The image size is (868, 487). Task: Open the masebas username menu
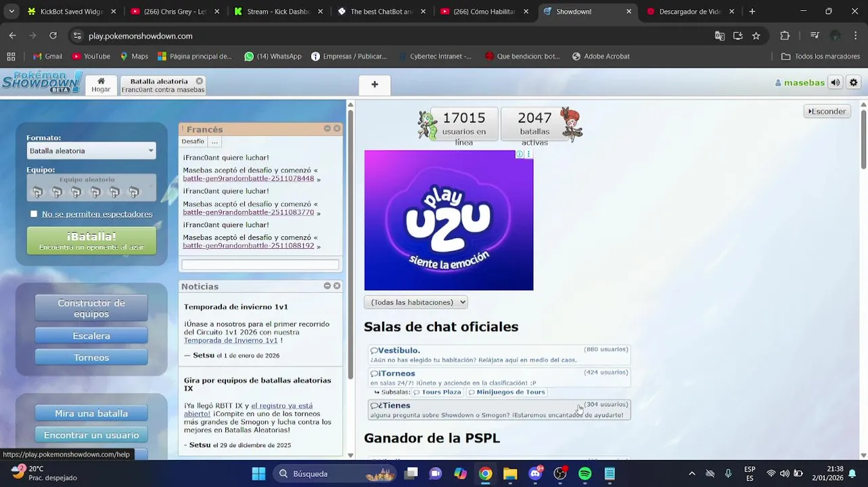pos(800,83)
